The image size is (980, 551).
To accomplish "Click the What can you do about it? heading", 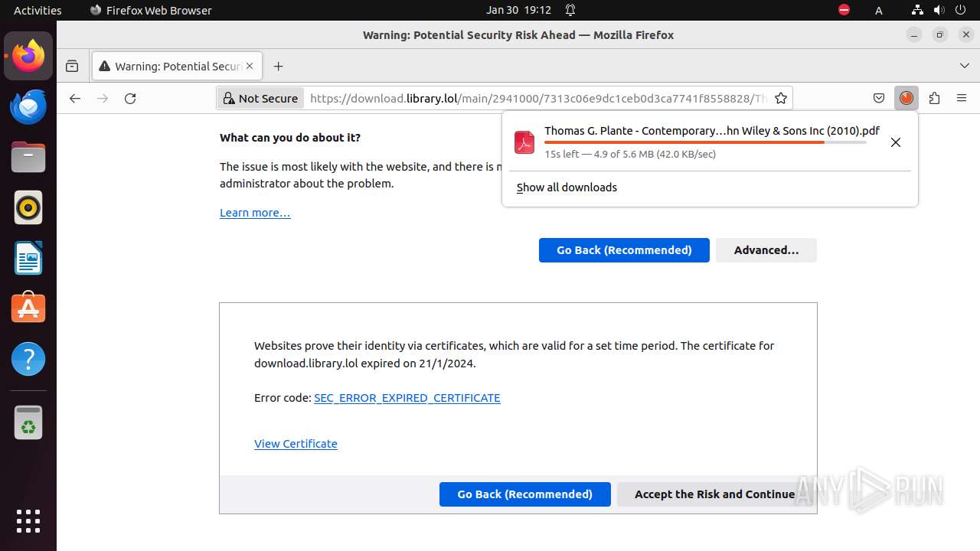I will (x=290, y=138).
